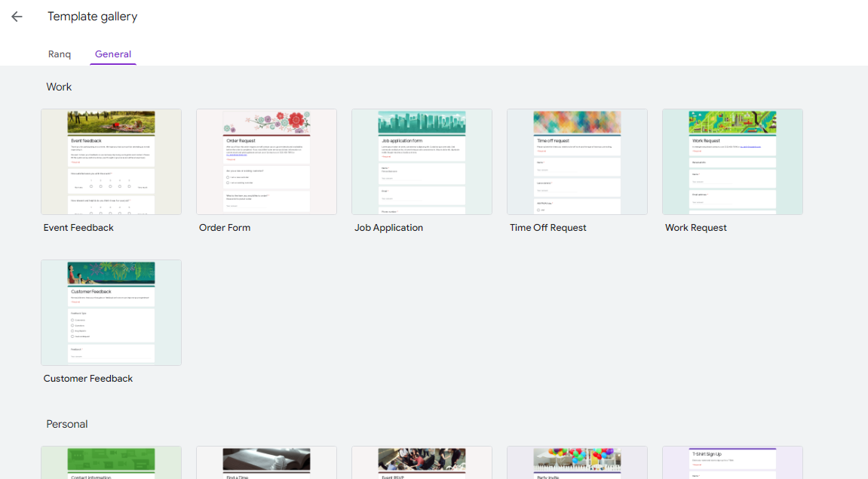The image size is (868, 479).
Task: Click the Job Application label
Action: point(388,228)
